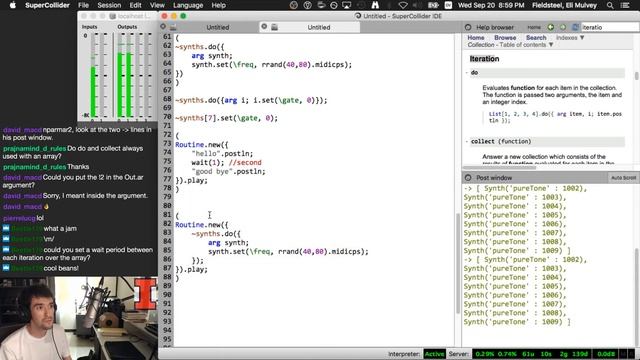Image resolution: width=640 pixels, height=360 pixels.
Task: Open the Collection link in Help browser
Action: click(481, 45)
